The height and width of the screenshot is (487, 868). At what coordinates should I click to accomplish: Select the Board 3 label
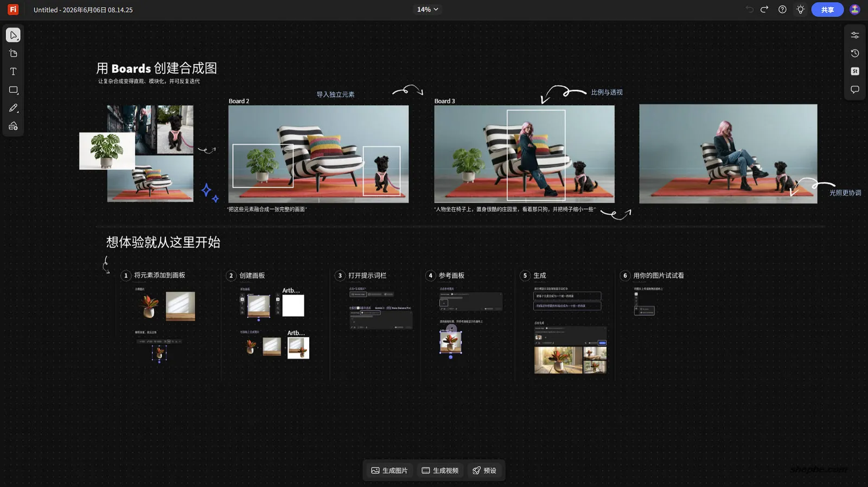(x=444, y=101)
